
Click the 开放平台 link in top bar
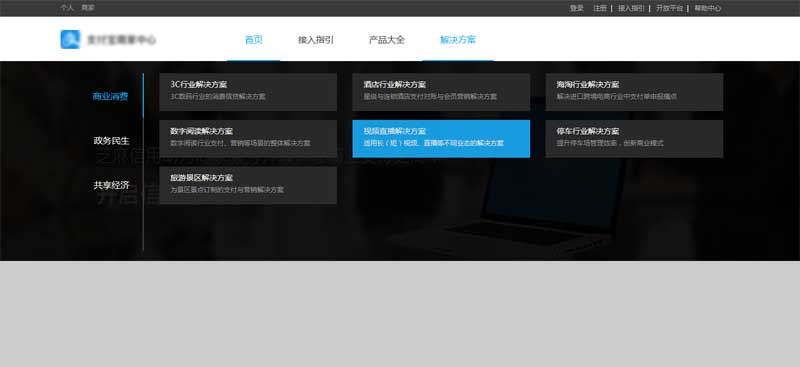[x=669, y=8]
